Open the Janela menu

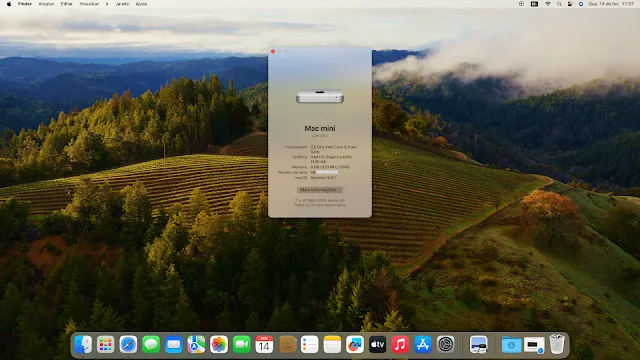[x=122, y=4]
